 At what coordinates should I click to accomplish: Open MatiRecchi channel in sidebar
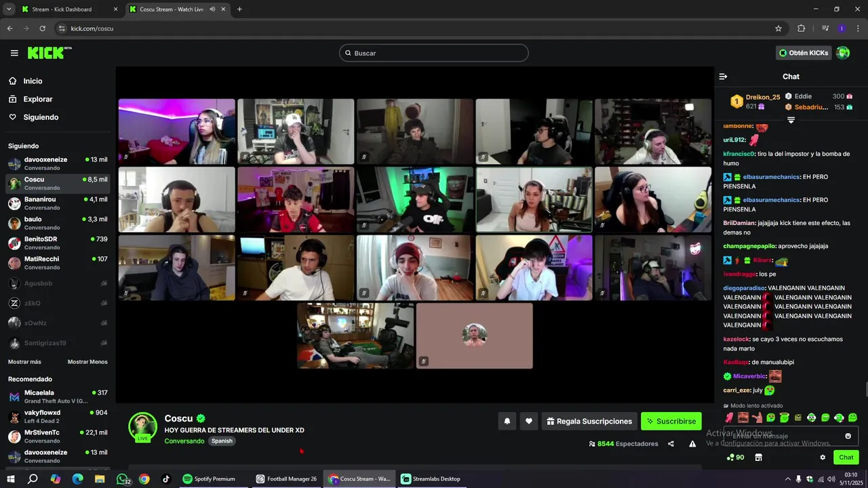pyautogui.click(x=58, y=263)
